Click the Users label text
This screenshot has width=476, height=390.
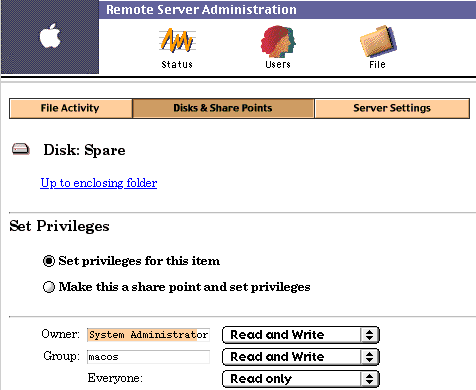(278, 64)
